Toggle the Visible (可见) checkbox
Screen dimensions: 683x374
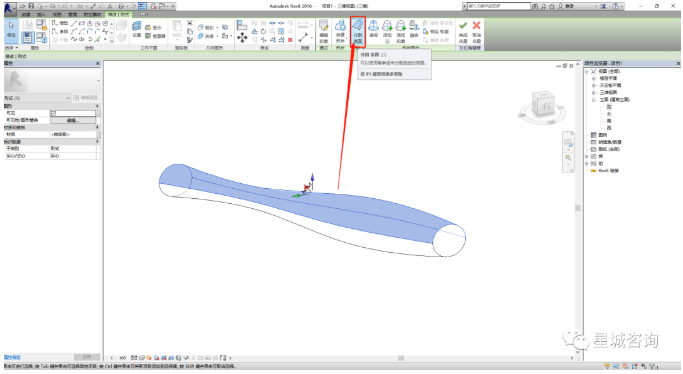click(x=53, y=113)
